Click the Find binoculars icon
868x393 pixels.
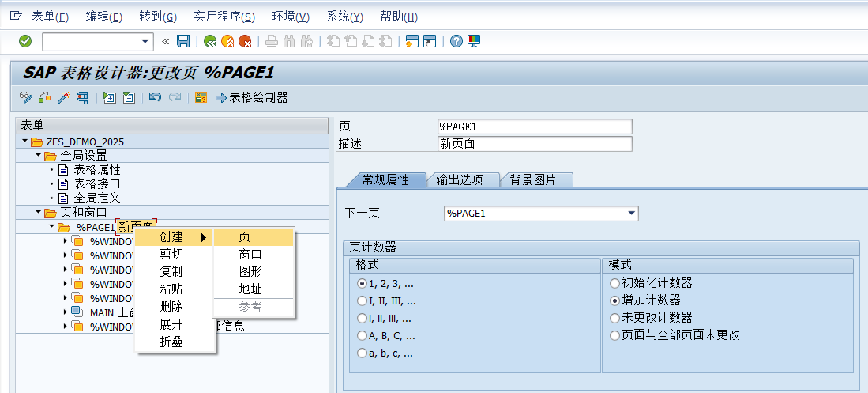(289, 41)
